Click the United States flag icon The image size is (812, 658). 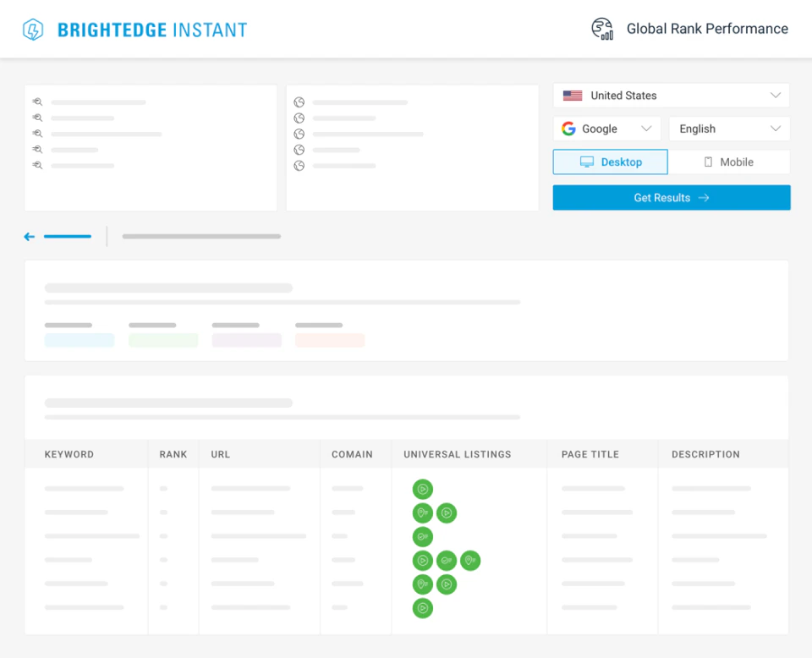572,95
